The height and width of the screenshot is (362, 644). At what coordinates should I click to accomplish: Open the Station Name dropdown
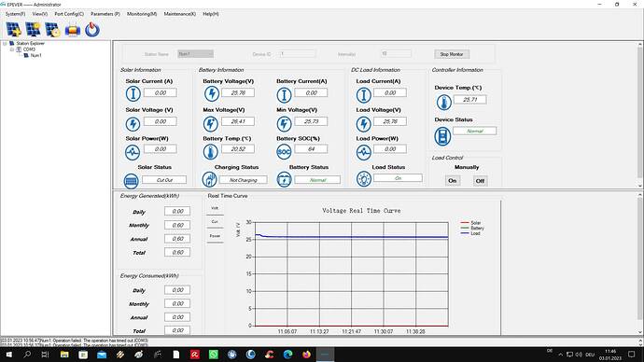[x=195, y=54]
